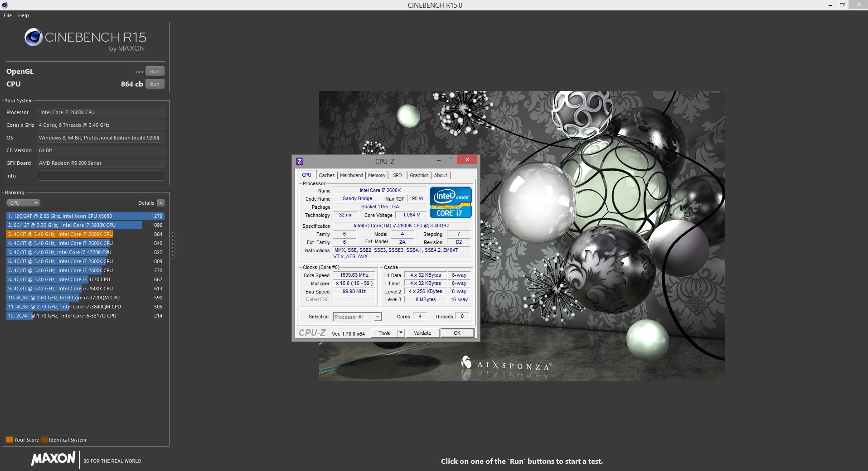Click the MAXON logo at bottom
Screen dimensions: 868x471
pyautogui.click(x=53, y=459)
